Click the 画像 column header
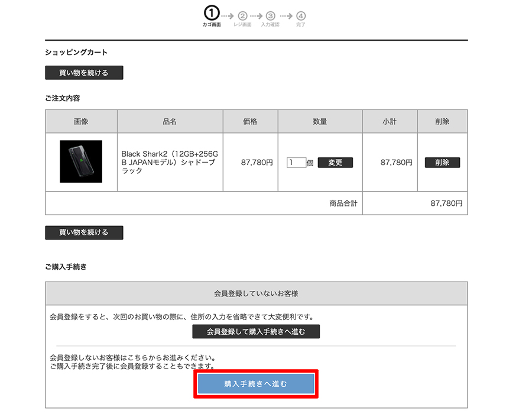The height and width of the screenshot is (414, 532). (x=82, y=121)
